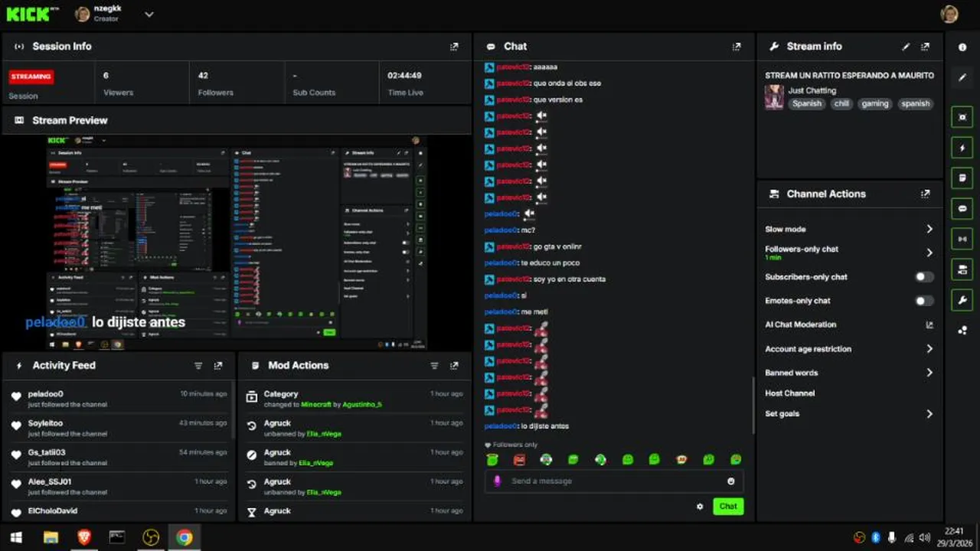Image resolution: width=980 pixels, height=551 pixels.
Task: Click the Just Chatting category thumbnail
Action: point(774,97)
